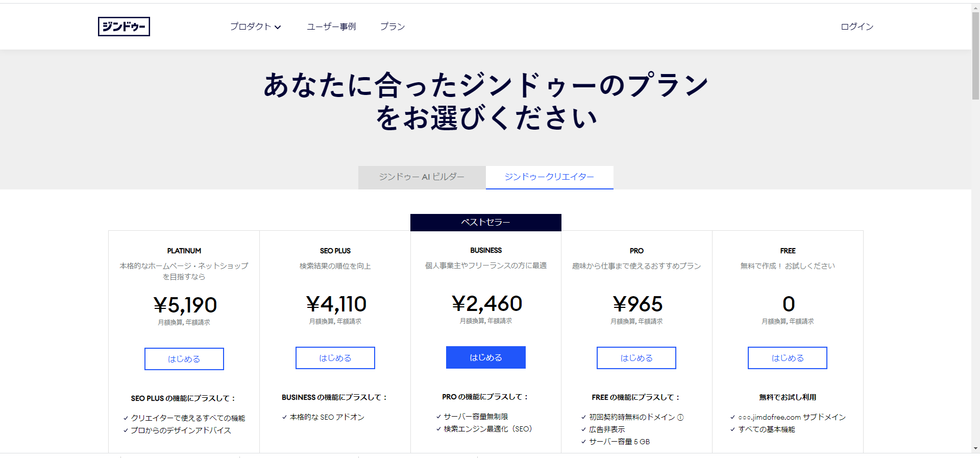Start the FREE plan with はじめる
The image size is (980, 458).
point(787,358)
